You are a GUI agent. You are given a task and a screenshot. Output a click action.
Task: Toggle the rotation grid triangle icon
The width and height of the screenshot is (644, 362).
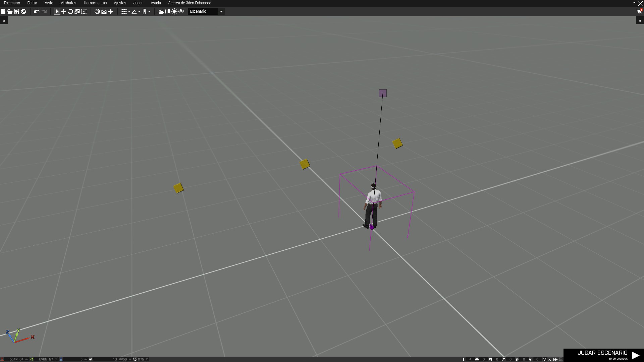[134, 11]
